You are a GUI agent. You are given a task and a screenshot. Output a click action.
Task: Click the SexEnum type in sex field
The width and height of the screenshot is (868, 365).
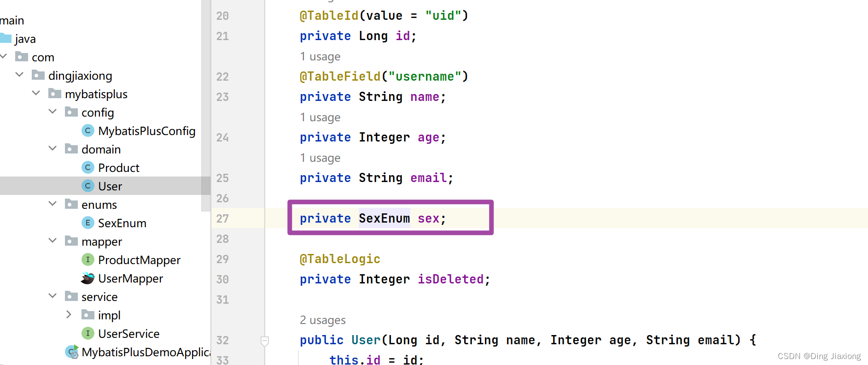pyautogui.click(x=384, y=218)
